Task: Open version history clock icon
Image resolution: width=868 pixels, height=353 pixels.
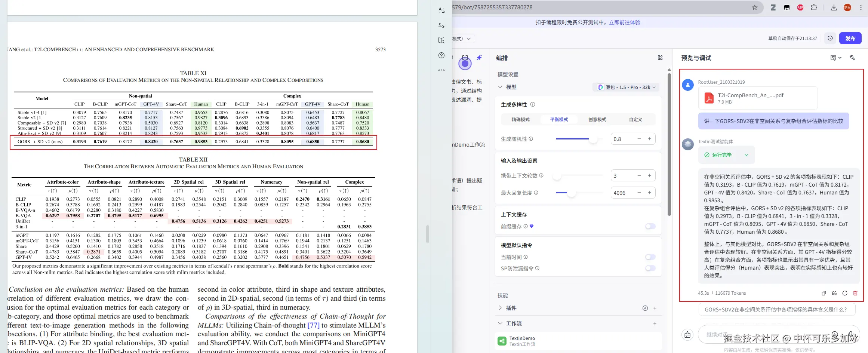Action: click(x=830, y=38)
